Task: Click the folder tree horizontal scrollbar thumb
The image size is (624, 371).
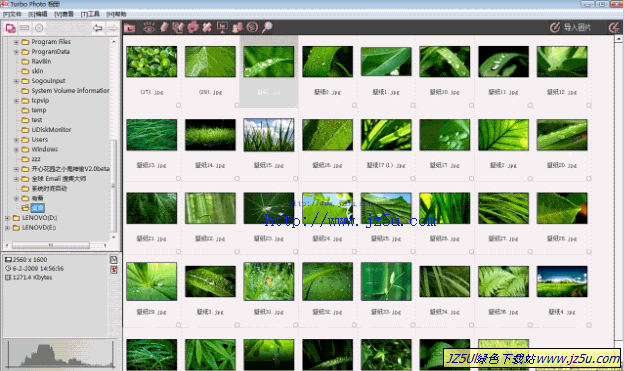Action: [51, 245]
